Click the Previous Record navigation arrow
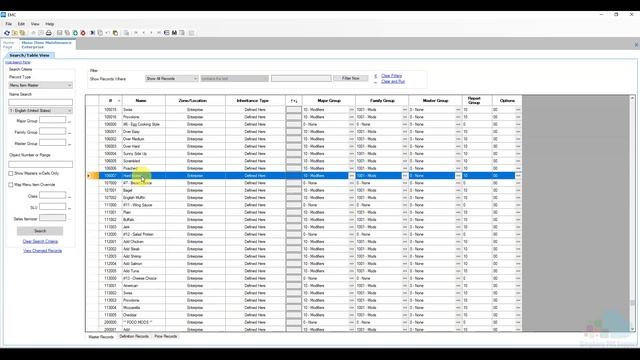Screen dimensions: 640x360 pos(144,33)
